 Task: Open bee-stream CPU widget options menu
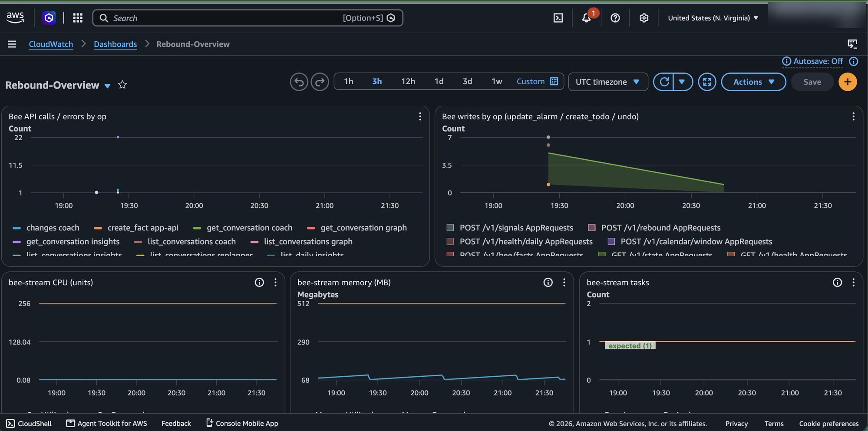tap(275, 282)
